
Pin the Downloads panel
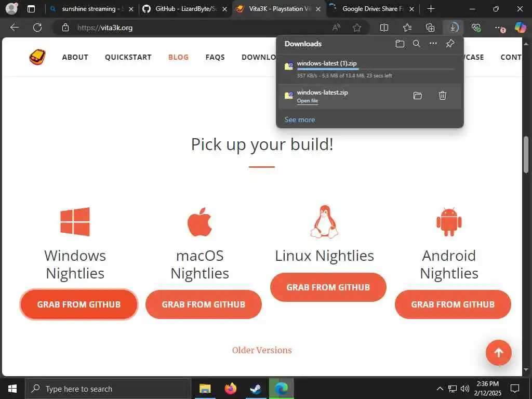click(x=450, y=44)
